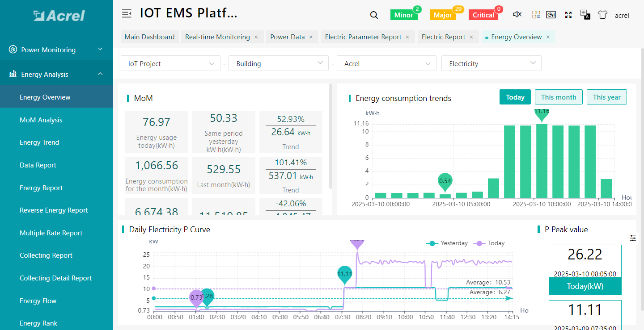Select This month trend range
Viewport: 644px width, 330px height.
[x=559, y=97]
